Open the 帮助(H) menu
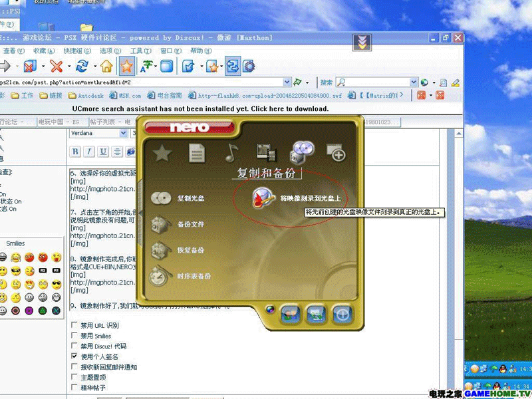The height and width of the screenshot is (399, 532). pos(201,51)
